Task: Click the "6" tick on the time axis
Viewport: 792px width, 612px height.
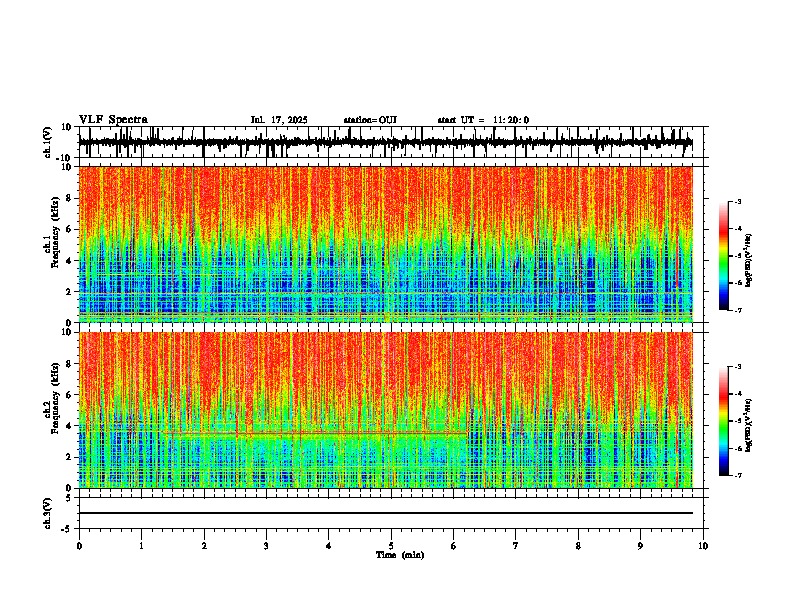Action: pos(454,546)
